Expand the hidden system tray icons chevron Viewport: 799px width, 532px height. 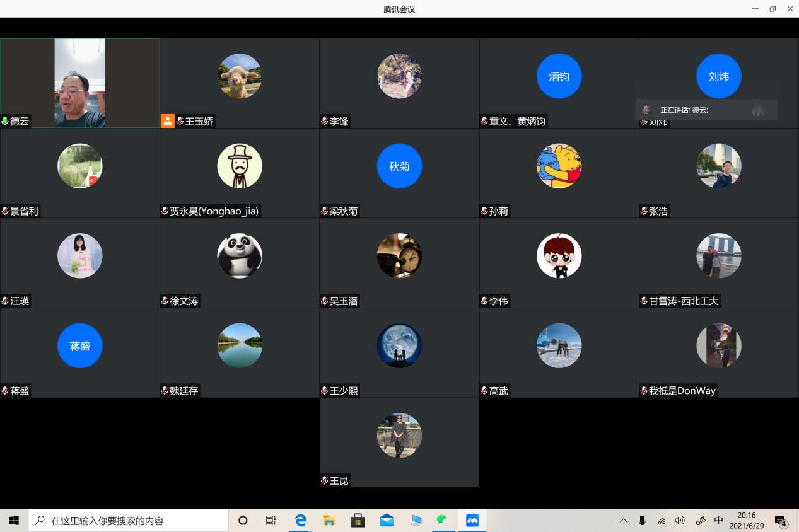tap(624, 521)
